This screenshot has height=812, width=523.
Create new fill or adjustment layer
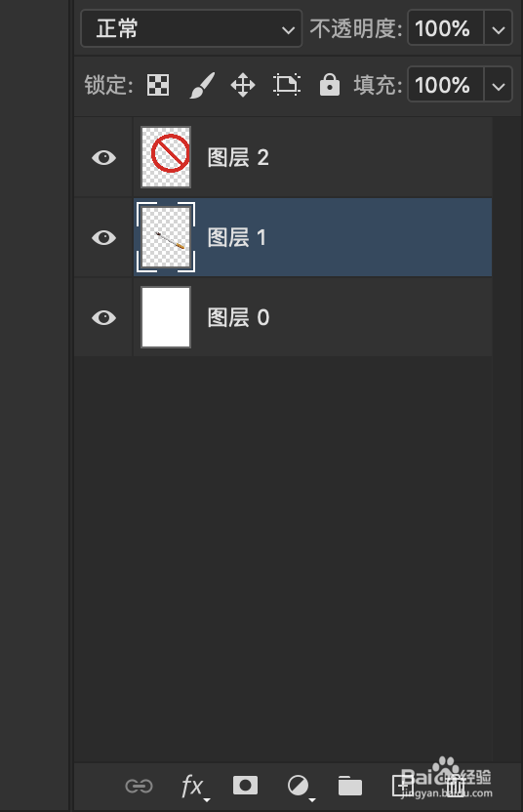coord(300,788)
